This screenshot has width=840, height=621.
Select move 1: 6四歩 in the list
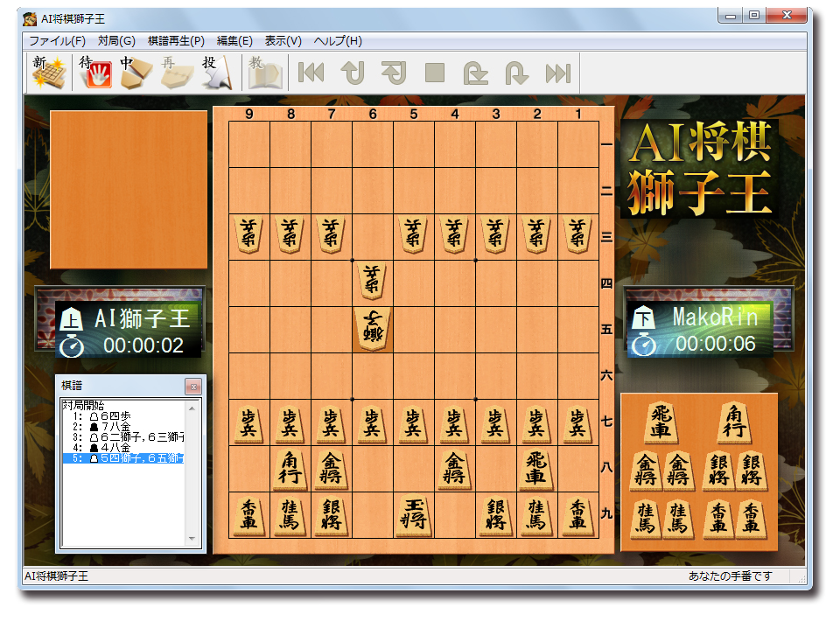123,416
